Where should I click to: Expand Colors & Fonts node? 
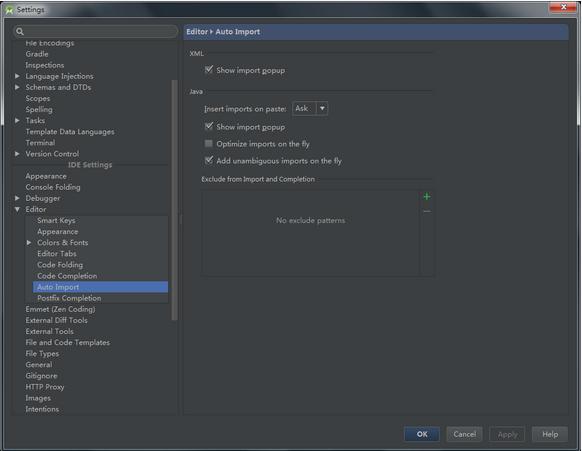tap(29, 242)
